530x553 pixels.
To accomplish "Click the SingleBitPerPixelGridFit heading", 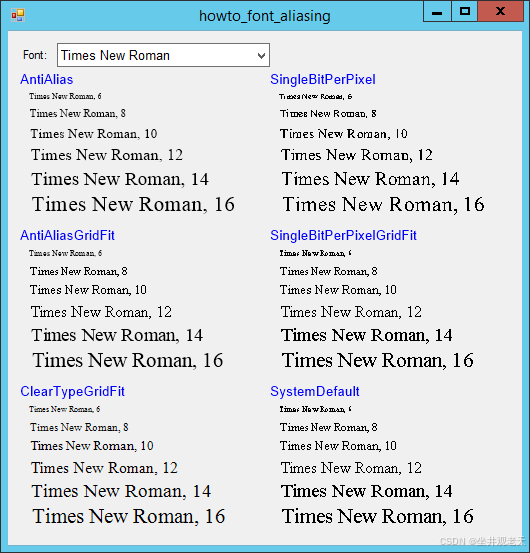I will click(x=343, y=235).
